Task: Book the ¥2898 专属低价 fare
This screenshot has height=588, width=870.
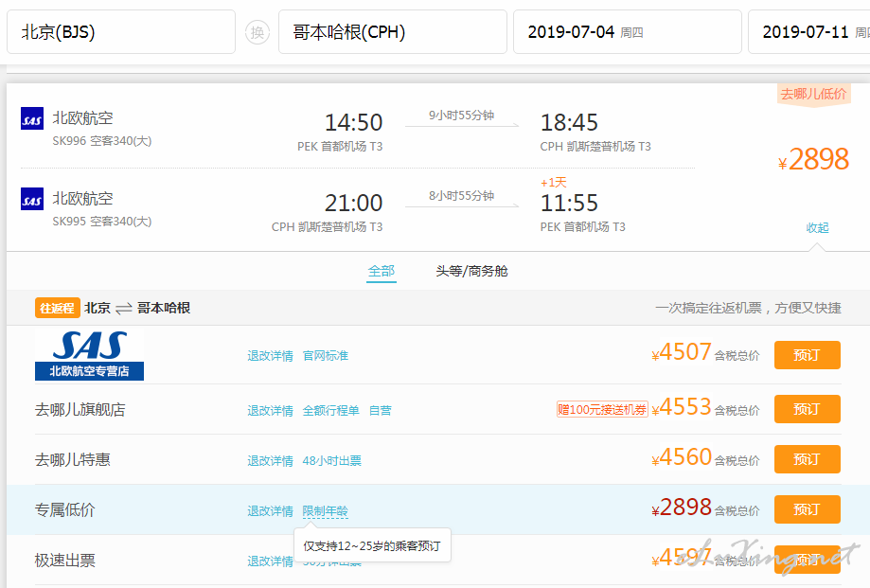Action: pyautogui.click(x=808, y=509)
